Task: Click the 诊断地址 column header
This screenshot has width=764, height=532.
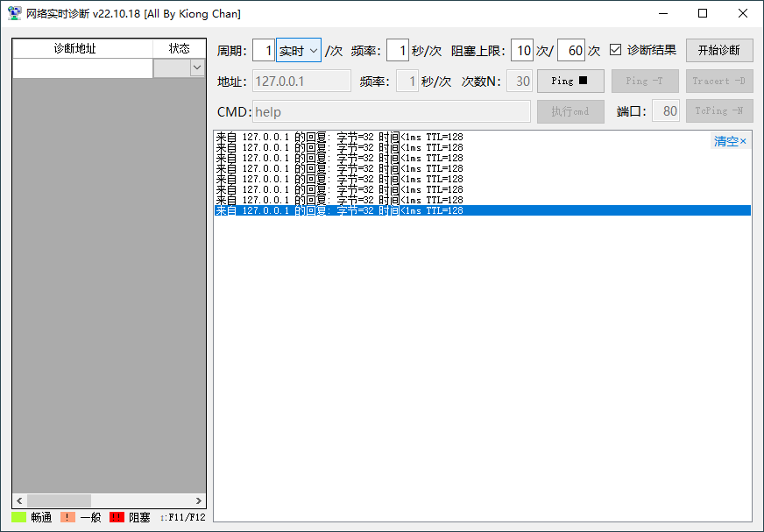Action: pyautogui.click(x=82, y=49)
